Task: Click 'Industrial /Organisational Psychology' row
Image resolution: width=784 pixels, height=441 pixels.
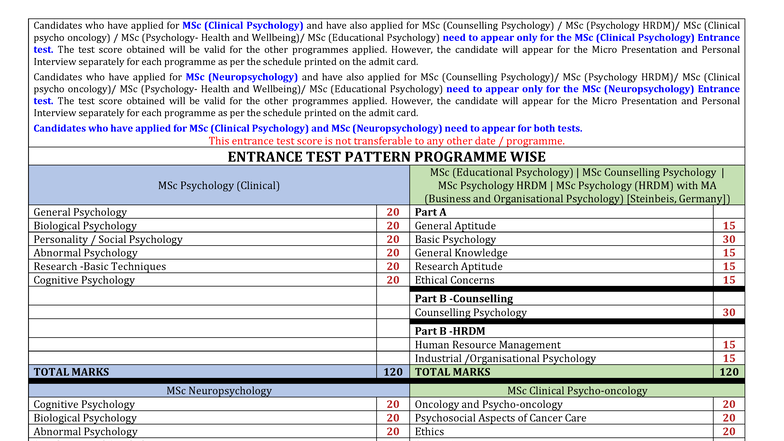Action: 505,358
